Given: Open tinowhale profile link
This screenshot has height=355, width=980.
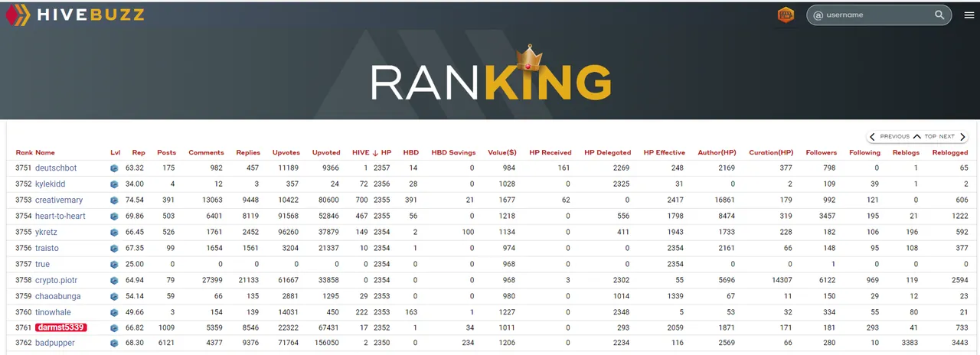Looking at the screenshot, I should [x=54, y=312].
